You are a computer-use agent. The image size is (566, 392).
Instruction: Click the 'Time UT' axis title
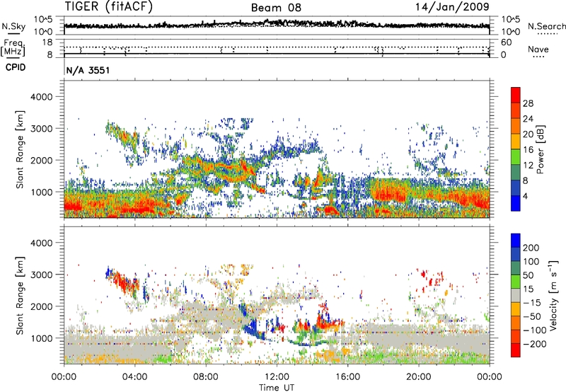(277, 388)
